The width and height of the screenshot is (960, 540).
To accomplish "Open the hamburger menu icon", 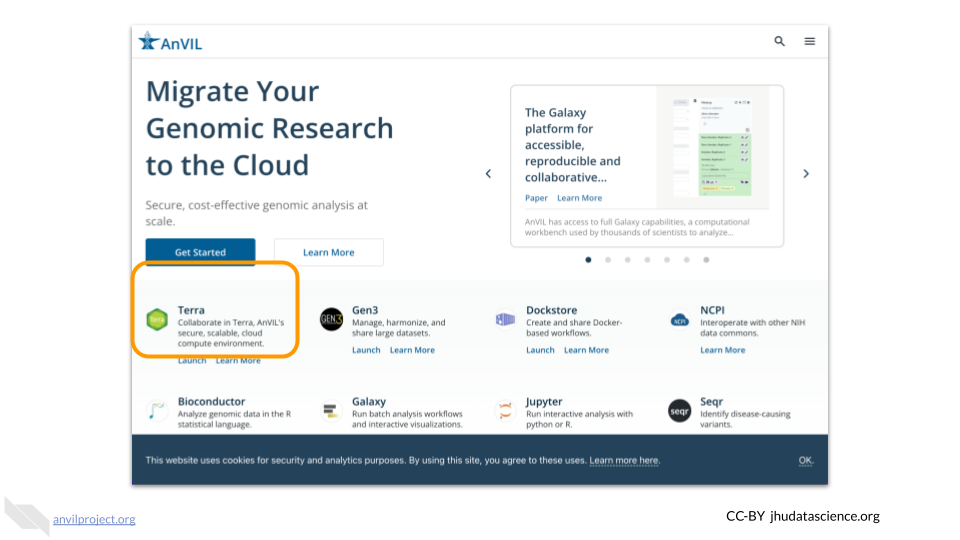I will [x=809, y=41].
